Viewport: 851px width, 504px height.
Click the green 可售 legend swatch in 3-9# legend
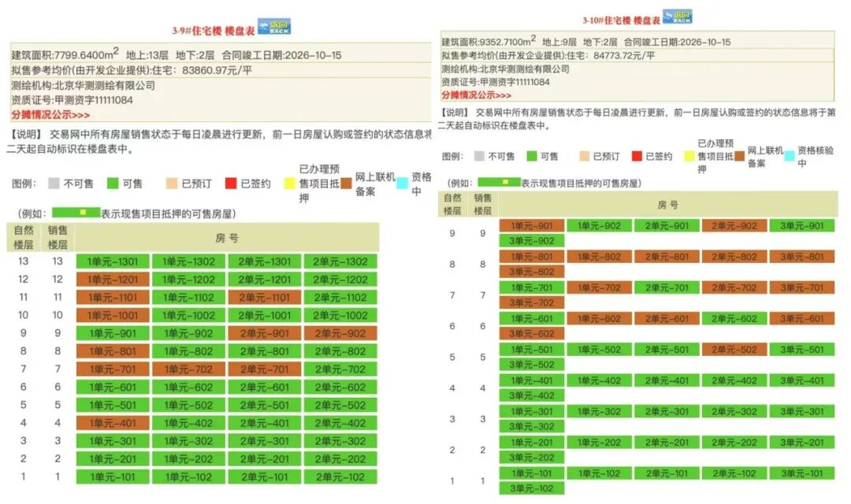[113, 183]
